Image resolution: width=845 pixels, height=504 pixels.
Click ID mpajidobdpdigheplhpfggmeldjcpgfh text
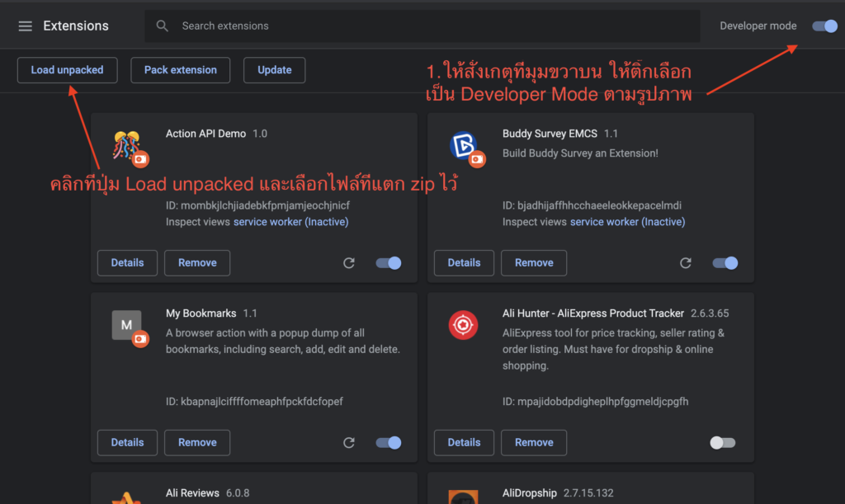pos(596,401)
